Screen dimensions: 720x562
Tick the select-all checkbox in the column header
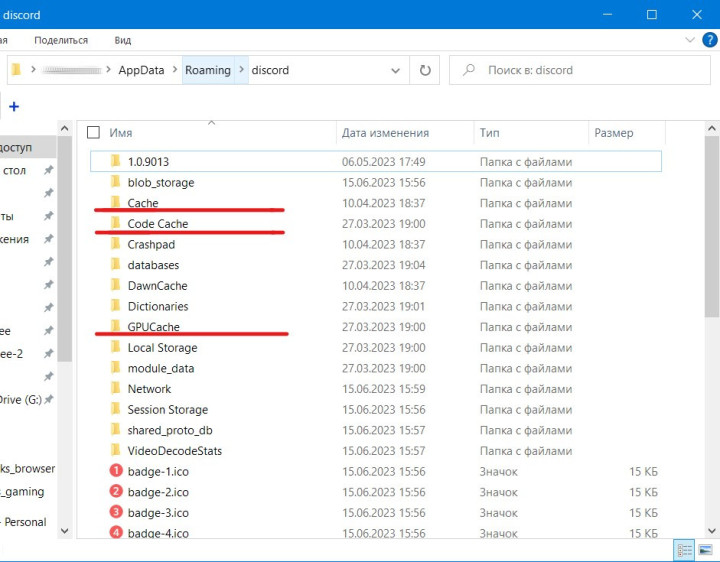94,132
